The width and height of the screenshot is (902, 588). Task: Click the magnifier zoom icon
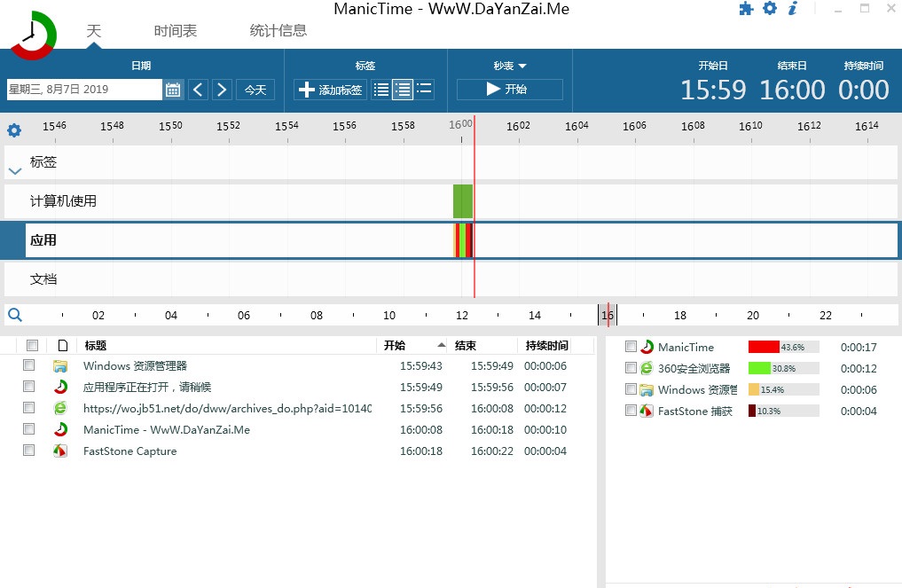click(14, 315)
